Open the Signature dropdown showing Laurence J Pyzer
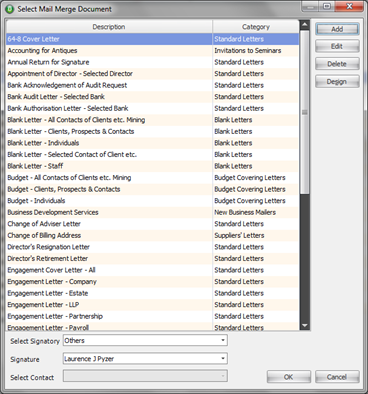 point(145,359)
